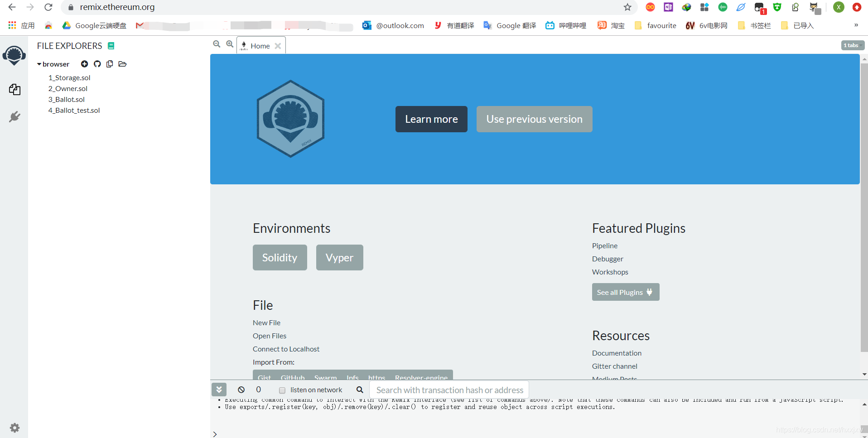This screenshot has height=438, width=868.
Task: Open 4_Ballot_test.sol file
Action: pyautogui.click(x=74, y=110)
